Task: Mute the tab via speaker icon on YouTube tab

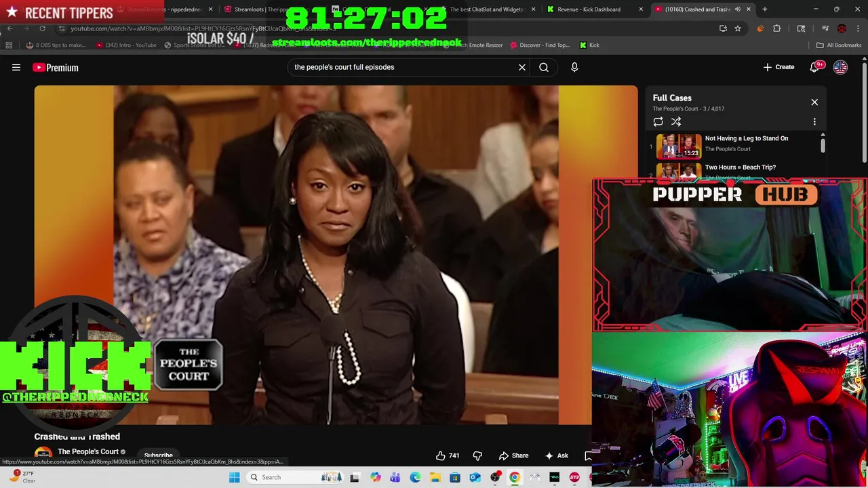Action: pos(738,9)
